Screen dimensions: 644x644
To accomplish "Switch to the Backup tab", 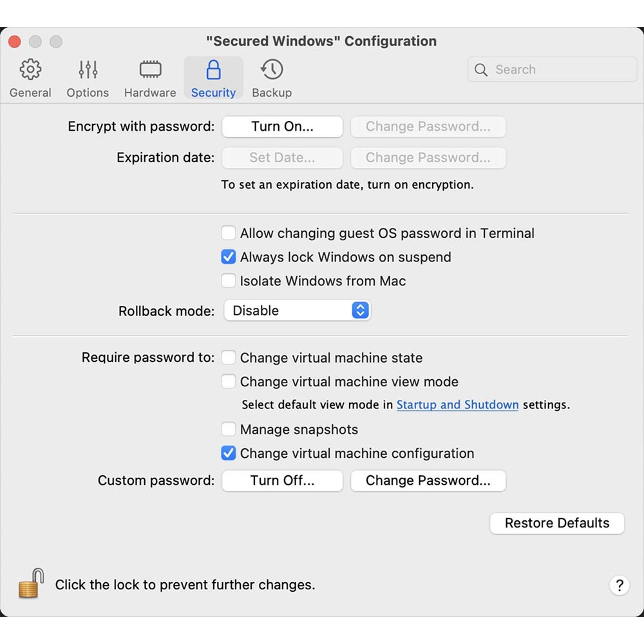I will (271, 78).
